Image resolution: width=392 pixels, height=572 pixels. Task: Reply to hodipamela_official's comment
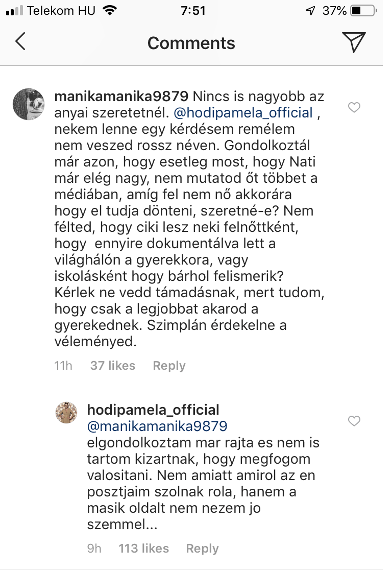[x=202, y=549]
